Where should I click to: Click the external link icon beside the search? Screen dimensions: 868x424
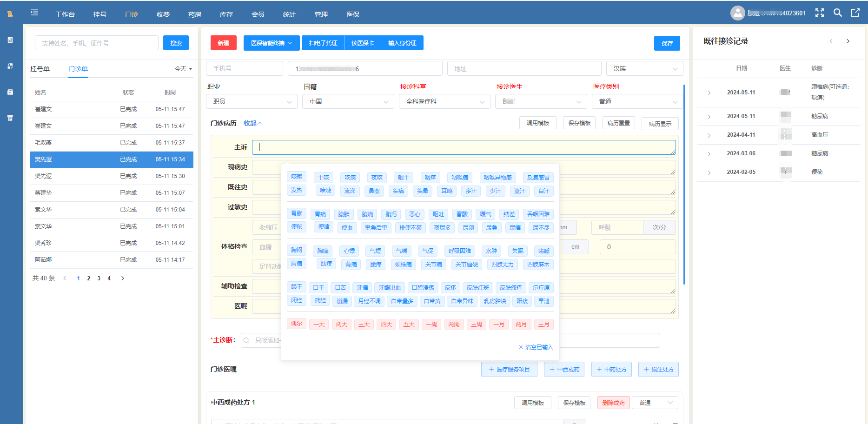pos(855,13)
